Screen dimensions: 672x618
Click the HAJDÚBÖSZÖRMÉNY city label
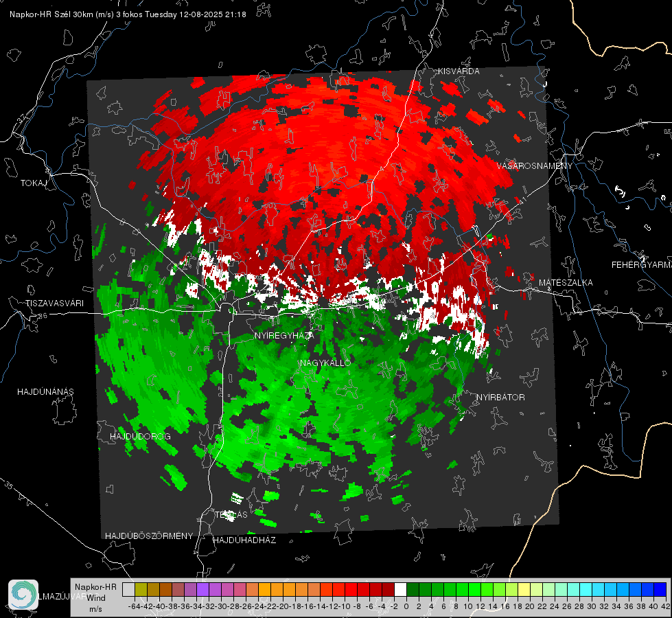coord(149,536)
